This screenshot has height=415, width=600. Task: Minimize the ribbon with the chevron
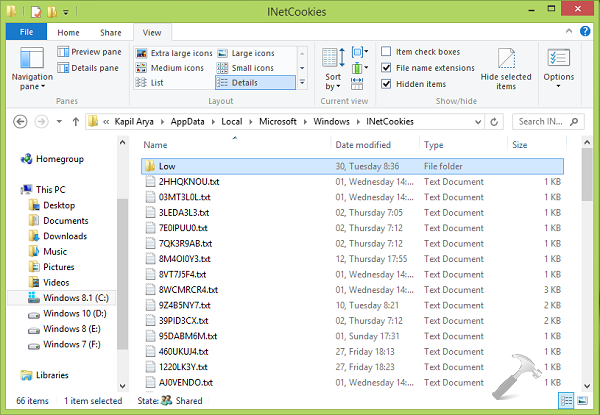pos(569,31)
